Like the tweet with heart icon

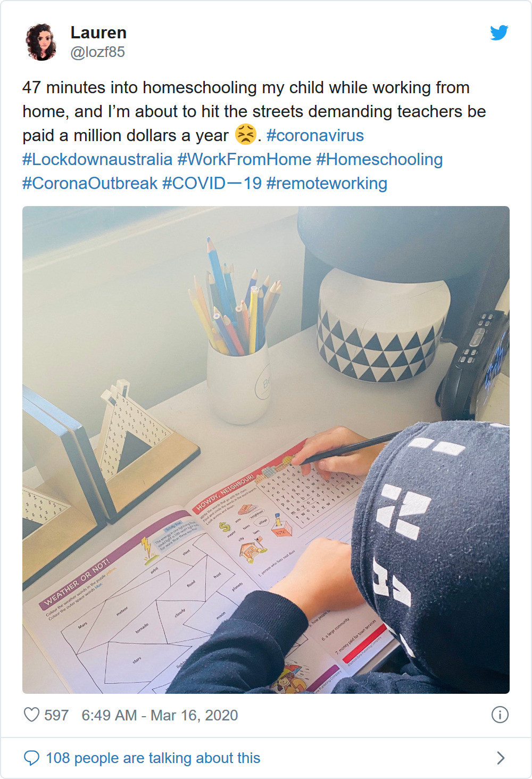coord(32,715)
